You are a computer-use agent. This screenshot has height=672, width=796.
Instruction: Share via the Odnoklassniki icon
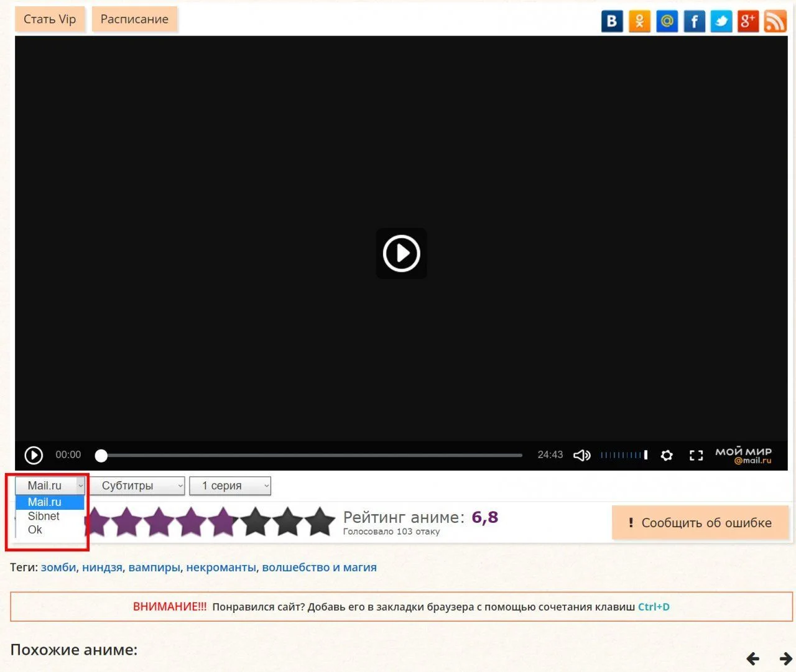639,21
